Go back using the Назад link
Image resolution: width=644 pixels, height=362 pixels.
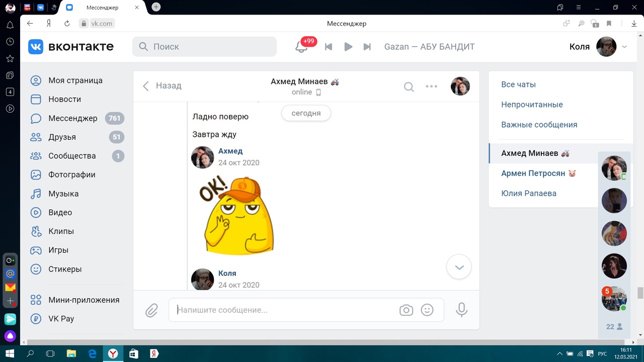click(162, 86)
